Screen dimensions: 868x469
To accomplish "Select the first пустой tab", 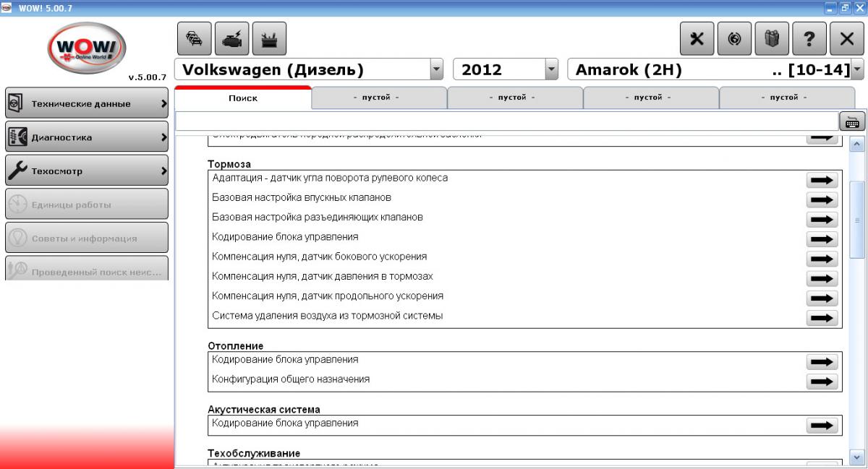I will 379,98.
